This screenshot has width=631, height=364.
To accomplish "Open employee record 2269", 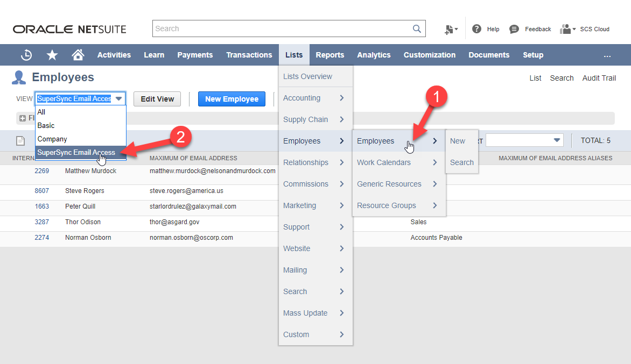I will coord(42,171).
